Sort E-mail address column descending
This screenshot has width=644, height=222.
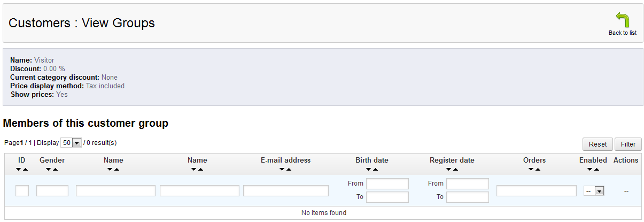pos(282,170)
